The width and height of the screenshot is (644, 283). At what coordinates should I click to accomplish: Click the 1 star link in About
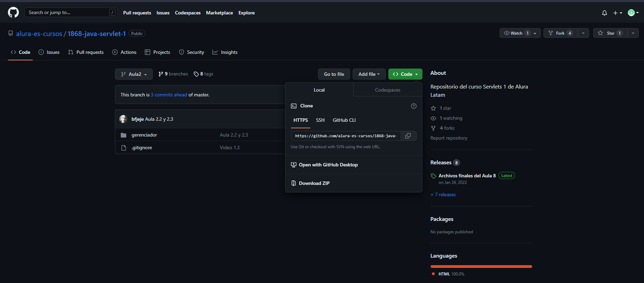[441, 108]
